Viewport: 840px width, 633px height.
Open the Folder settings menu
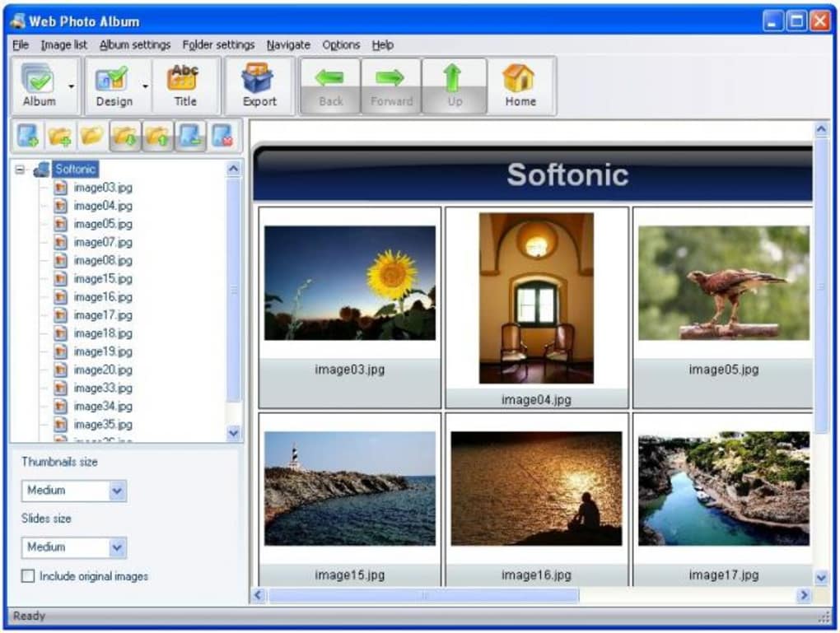pyautogui.click(x=218, y=44)
